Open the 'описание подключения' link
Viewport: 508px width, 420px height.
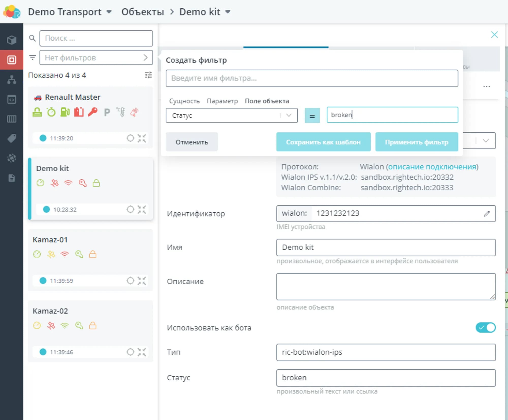(432, 167)
